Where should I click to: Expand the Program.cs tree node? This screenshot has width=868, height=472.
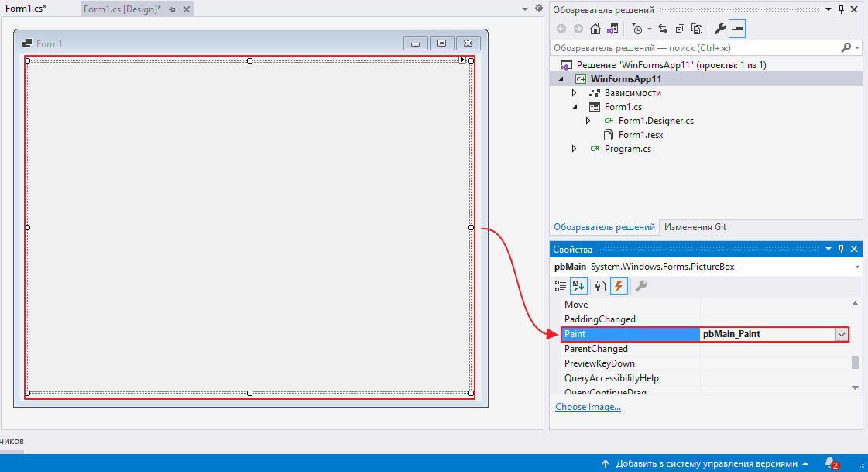pyautogui.click(x=574, y=149)
